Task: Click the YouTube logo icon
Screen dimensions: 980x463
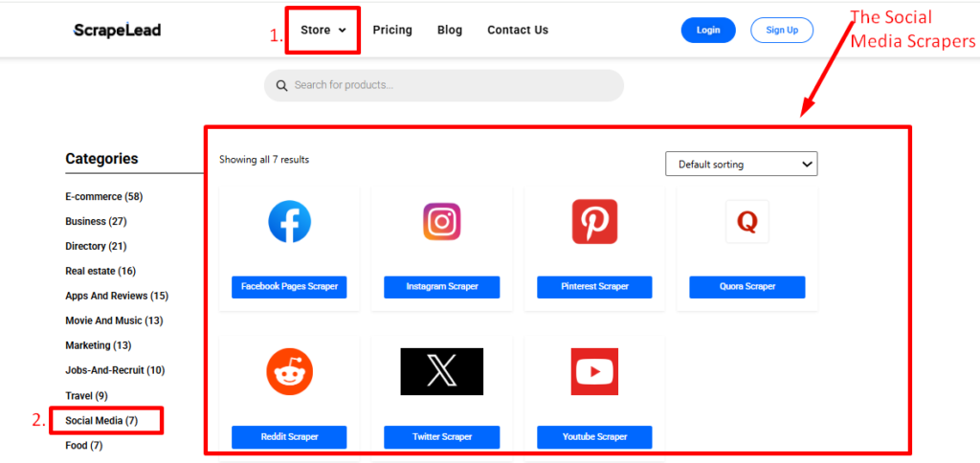Action: (594, 372)
